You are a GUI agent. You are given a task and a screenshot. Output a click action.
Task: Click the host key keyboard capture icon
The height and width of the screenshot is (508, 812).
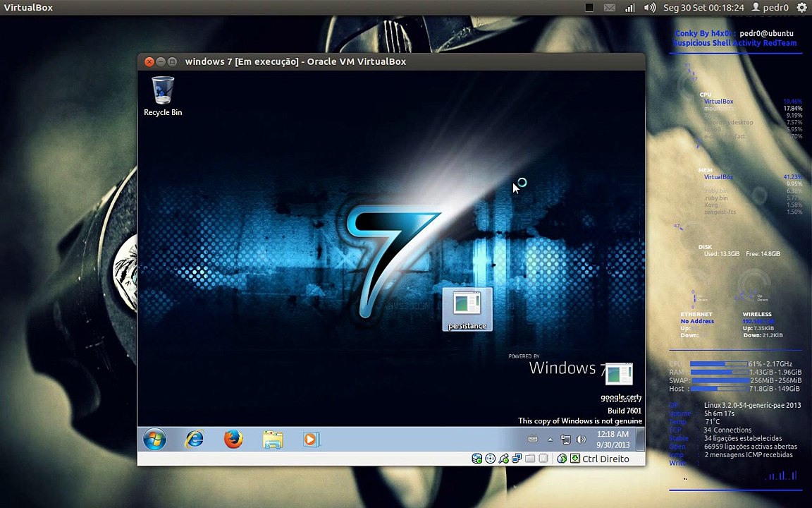[x=575, y=459]
